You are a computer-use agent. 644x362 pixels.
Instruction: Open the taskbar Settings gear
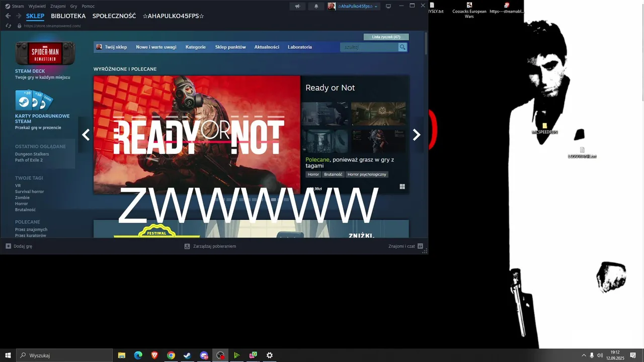(x=270, y=355)
